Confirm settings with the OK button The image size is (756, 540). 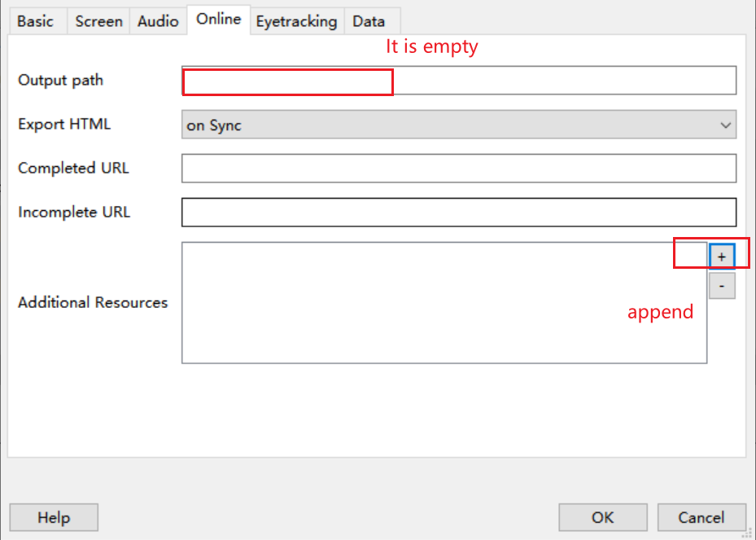(603, 517)
